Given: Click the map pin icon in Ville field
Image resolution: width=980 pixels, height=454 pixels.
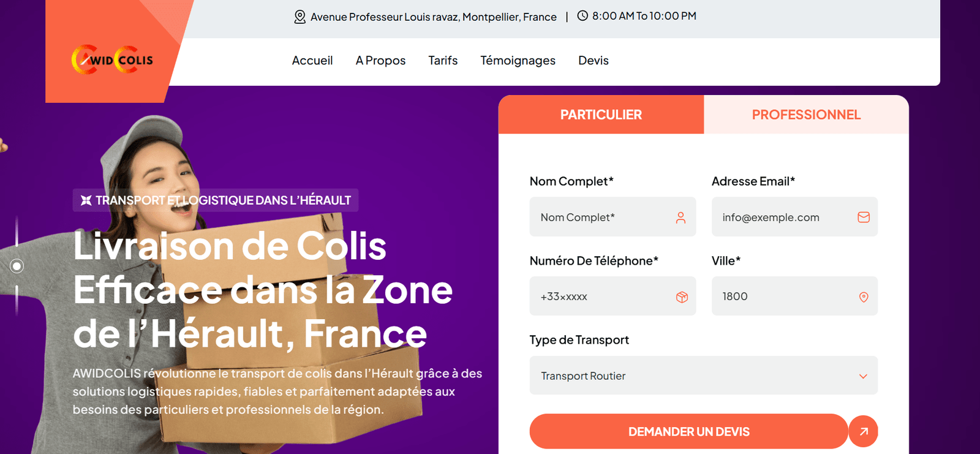Looking at the screenshot, I should click(864, 297).
